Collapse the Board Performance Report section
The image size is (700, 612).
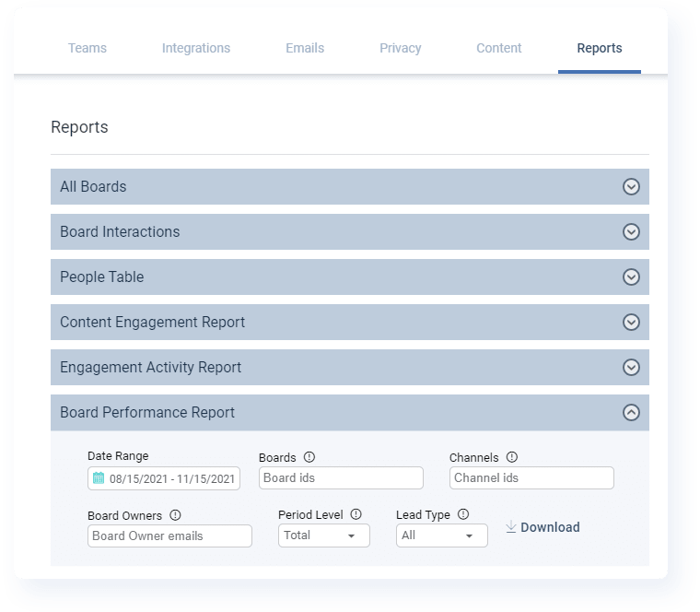point(631,413)
